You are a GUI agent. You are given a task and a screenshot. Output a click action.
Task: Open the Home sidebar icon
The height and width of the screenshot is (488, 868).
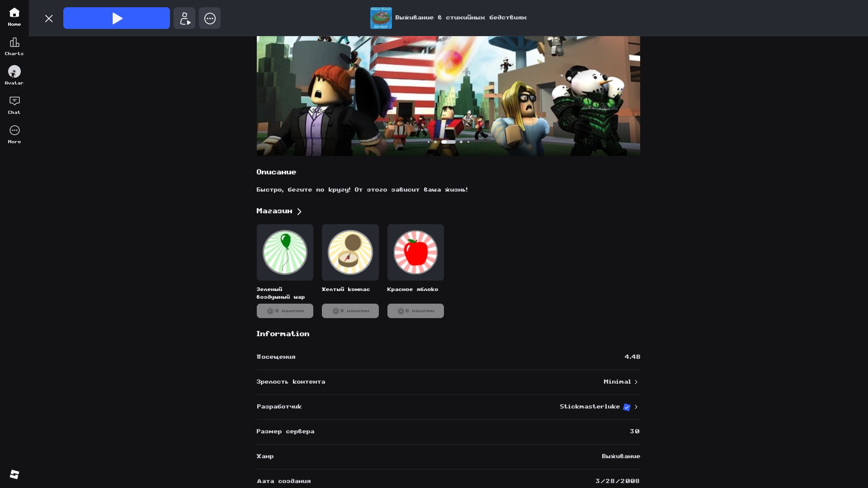pyautogui.click(x=14, y=17)
